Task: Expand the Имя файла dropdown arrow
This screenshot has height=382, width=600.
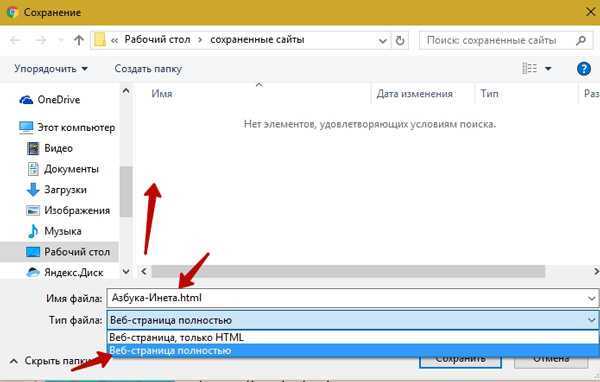Action: coord(592,298)
